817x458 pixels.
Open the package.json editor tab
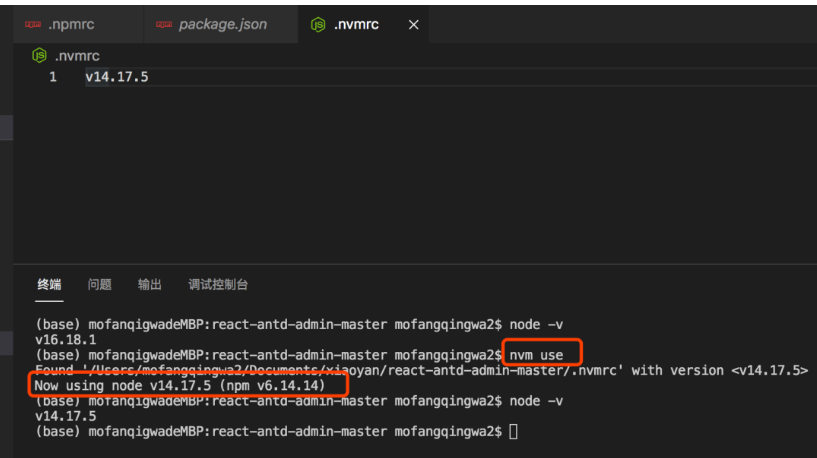pyautogui.click(x=221, y=24)
